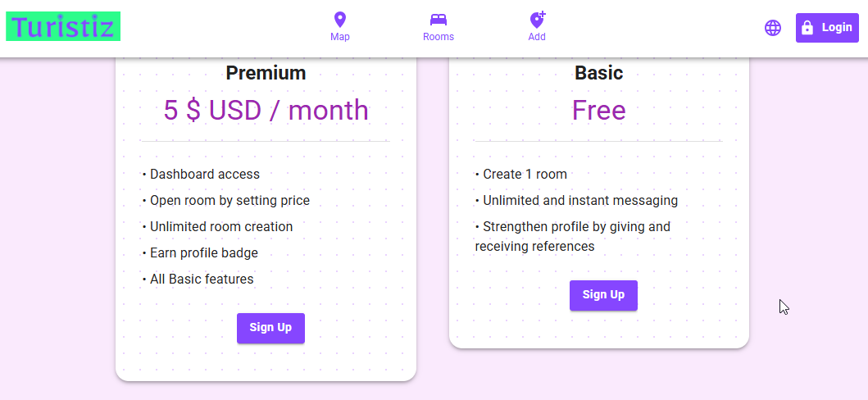Sign up for the Basic plan
The height and width of the screenshot is (400, 868).
tap(603, 295)
